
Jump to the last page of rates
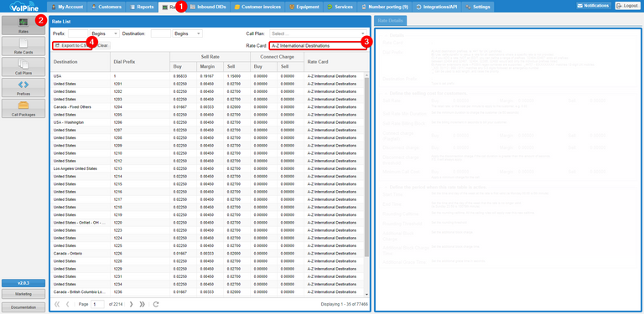[x=142, y=304]
